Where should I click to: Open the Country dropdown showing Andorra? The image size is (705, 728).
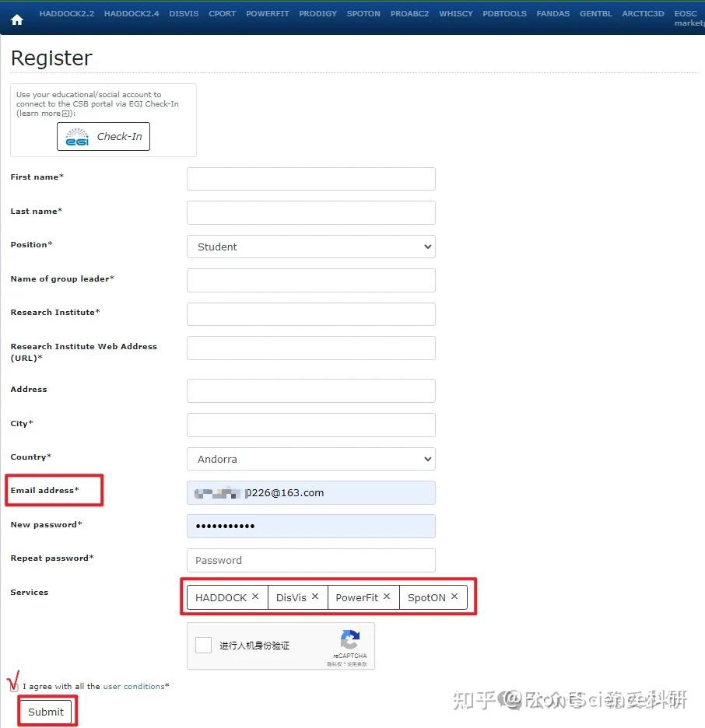click(311, 459)
